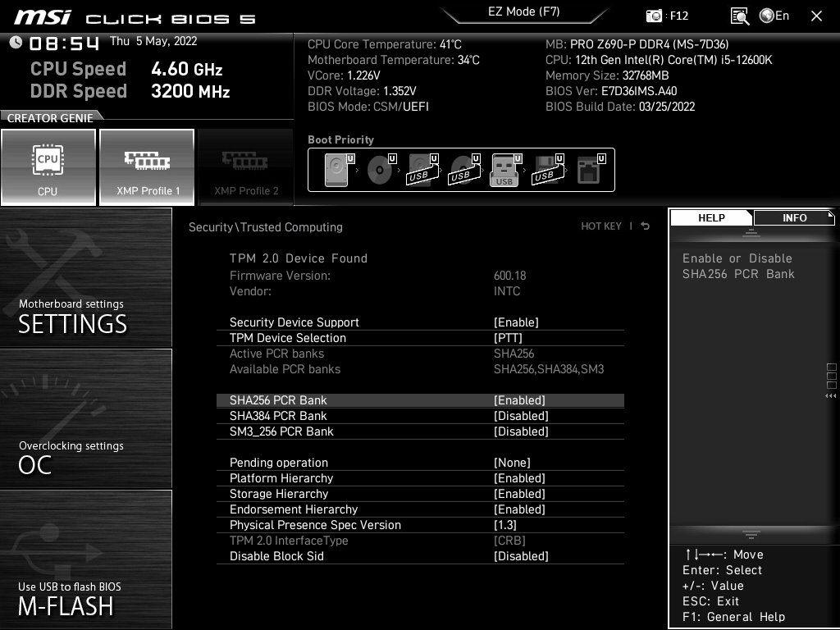Click the back arrow next to HOT KEY

coord(646,226)
